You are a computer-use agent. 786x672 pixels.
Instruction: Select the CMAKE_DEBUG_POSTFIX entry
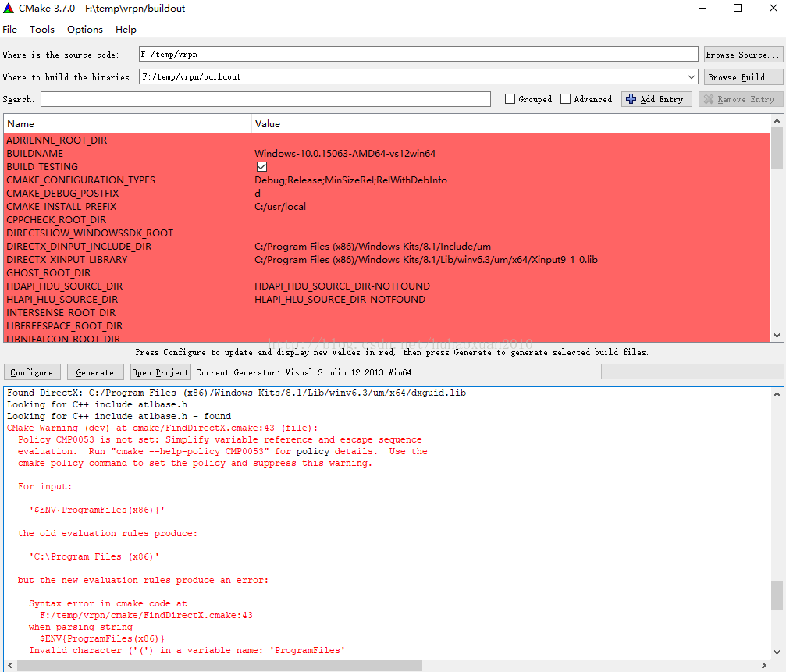pos(62,194)
